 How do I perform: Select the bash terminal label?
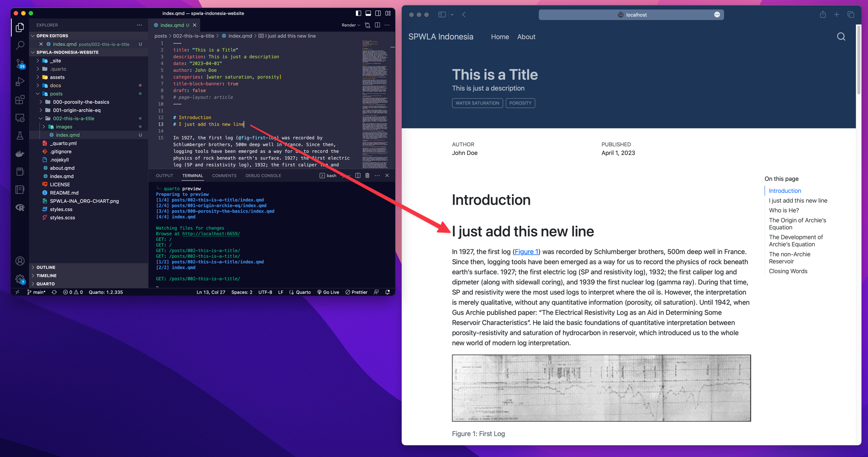pyautogui.click(x=328, y=175)
